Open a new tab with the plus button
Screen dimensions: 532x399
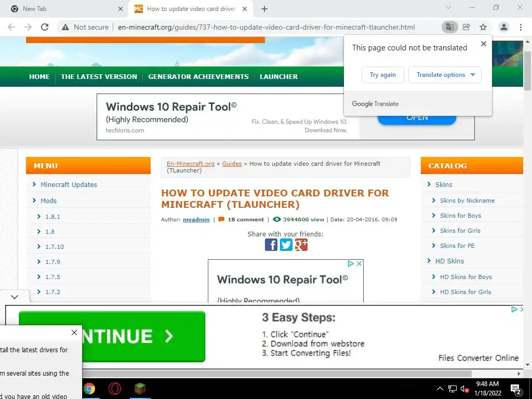pyautogui.click(x=264, y=9)
